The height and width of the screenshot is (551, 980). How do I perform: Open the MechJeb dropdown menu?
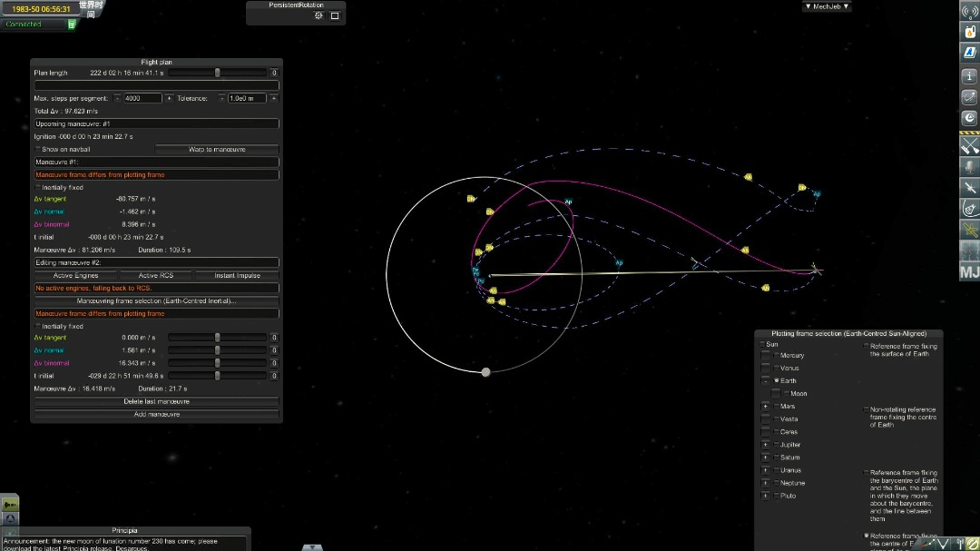point(827,6)
